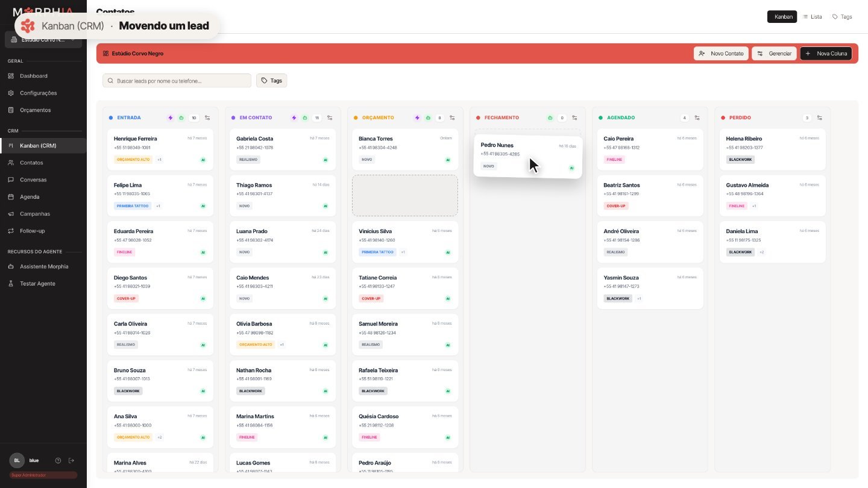Open Entrada column settings sliders icon
This screenshot has width=868, height=488.
[x=207, y=118]
